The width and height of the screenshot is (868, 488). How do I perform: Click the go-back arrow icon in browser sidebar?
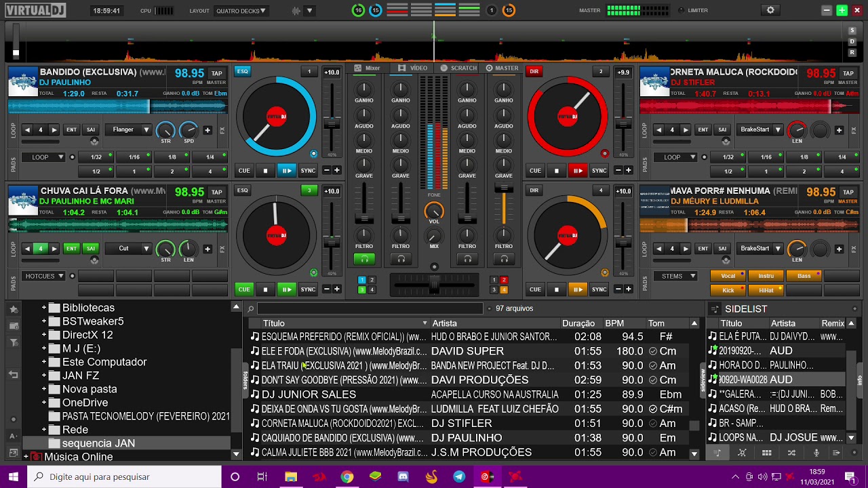tap(13, 374)
